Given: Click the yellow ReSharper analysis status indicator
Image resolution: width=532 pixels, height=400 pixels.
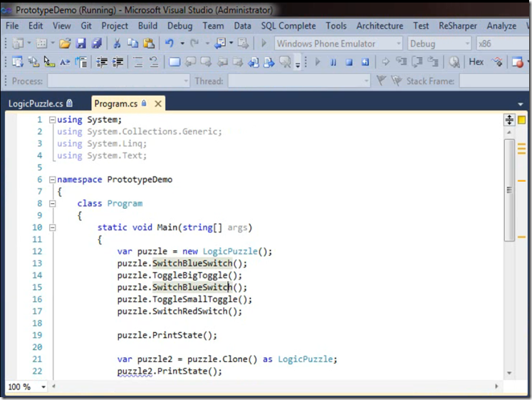Looking at the screenshot, I should 522,120.
